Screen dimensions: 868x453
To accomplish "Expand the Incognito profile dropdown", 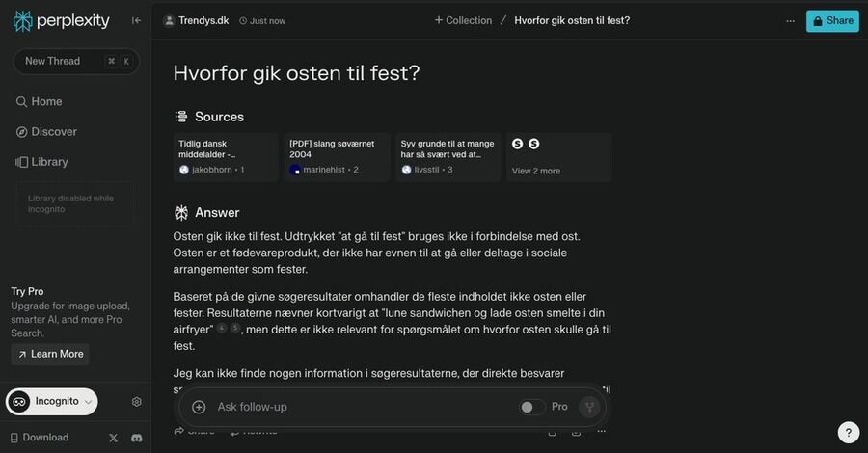I will click(x=52, y=402).
